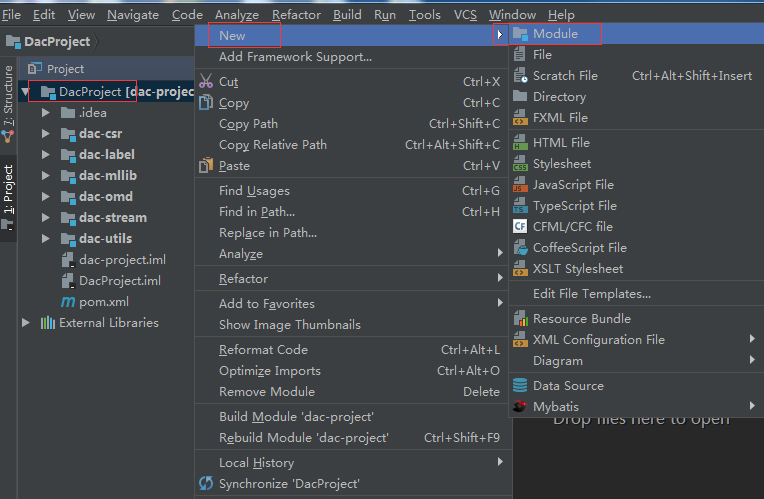
Task: Click the Data Source database icon
Action: click(520, 385)
